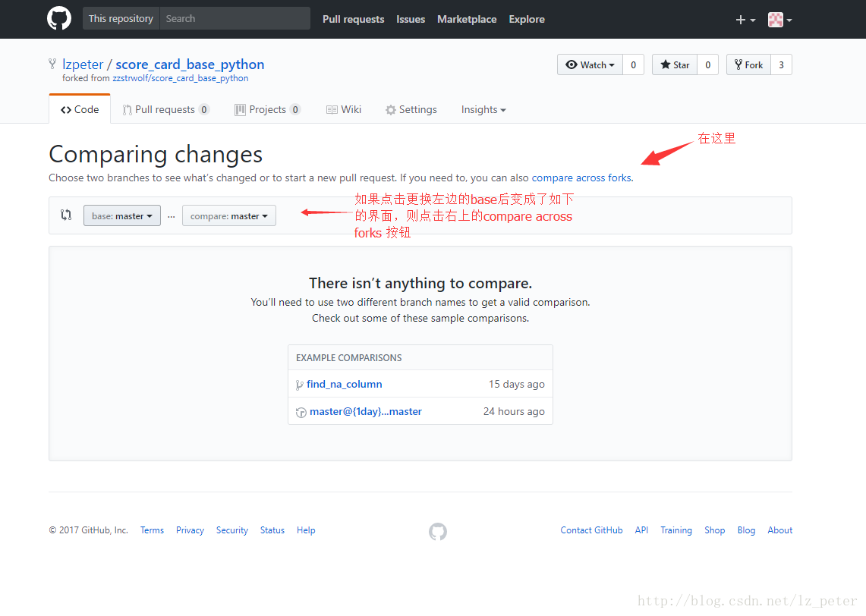Screen dimensions: 866x616
Task: Open the compare: master branch dropdown
Action: (x=229, y=215)
